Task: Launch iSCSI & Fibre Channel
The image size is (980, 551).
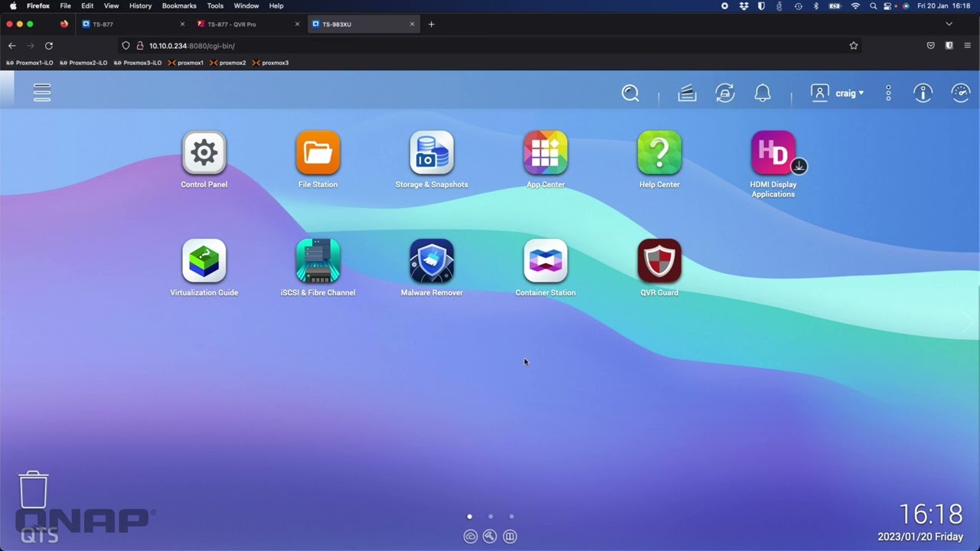Action: [x=318, y=261]
